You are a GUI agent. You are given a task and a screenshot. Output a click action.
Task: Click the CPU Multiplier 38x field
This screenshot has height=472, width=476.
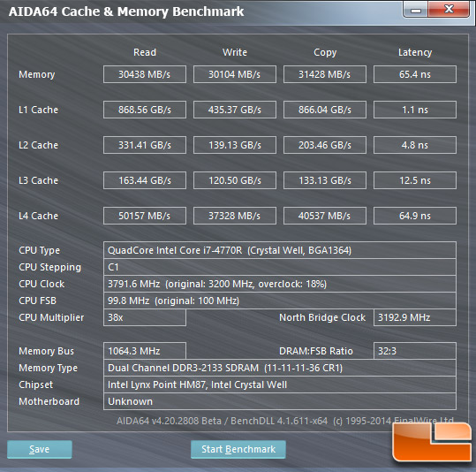(145, 317)
